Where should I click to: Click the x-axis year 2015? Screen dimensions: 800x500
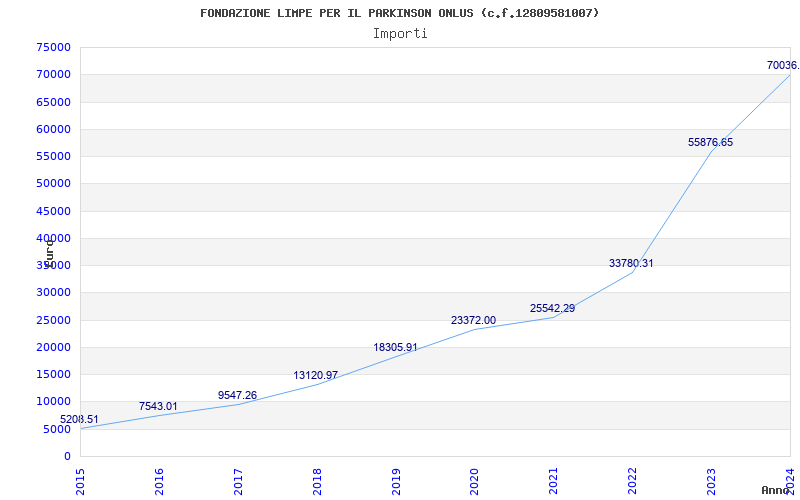point(80,481)
